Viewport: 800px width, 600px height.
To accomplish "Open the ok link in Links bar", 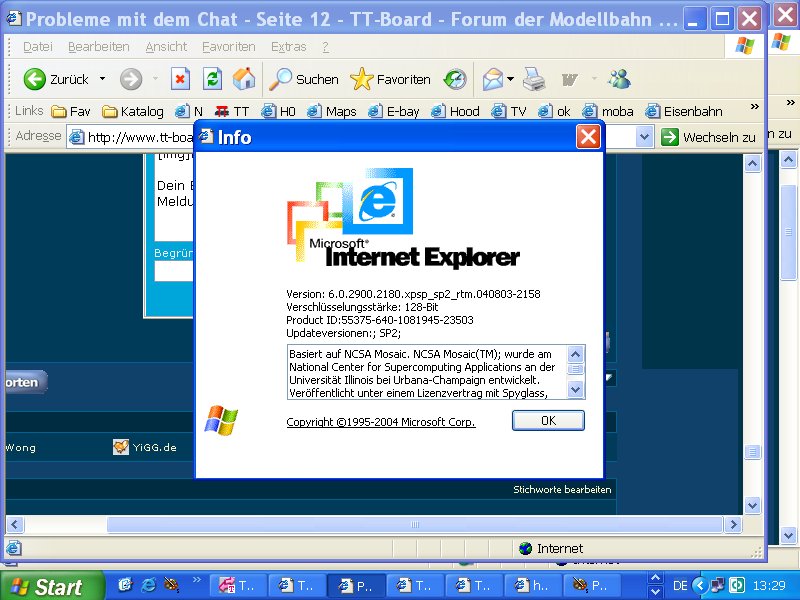I will (x=554, y=111).
